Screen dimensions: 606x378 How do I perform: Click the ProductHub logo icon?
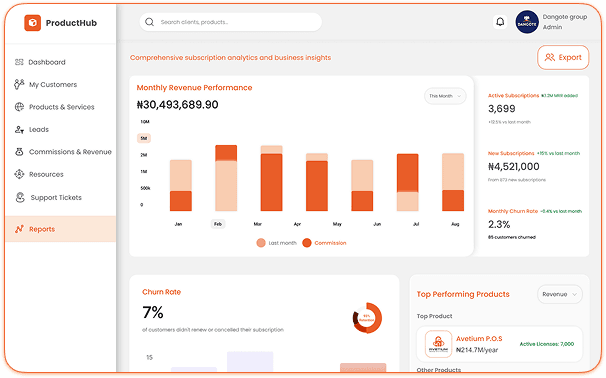click(32, 23)
